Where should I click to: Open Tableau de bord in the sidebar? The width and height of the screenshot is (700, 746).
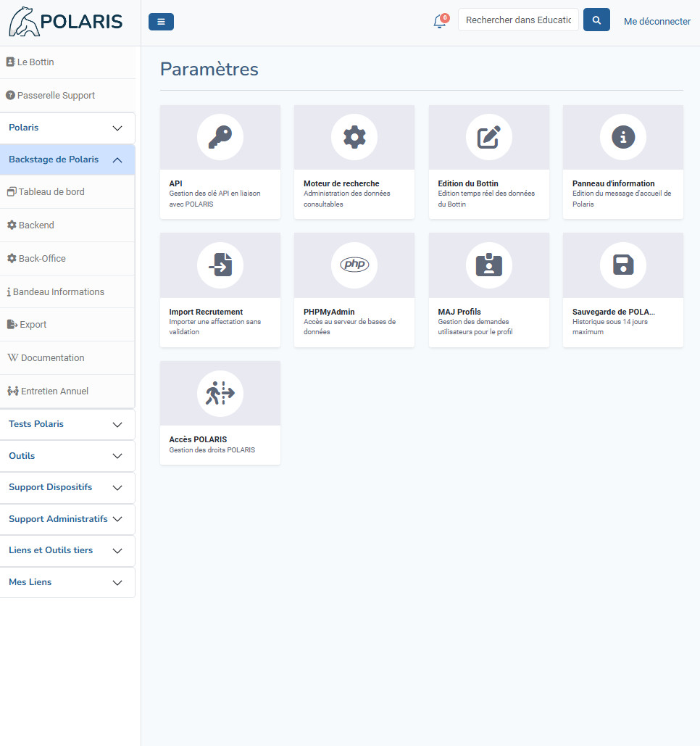[51, 192]
